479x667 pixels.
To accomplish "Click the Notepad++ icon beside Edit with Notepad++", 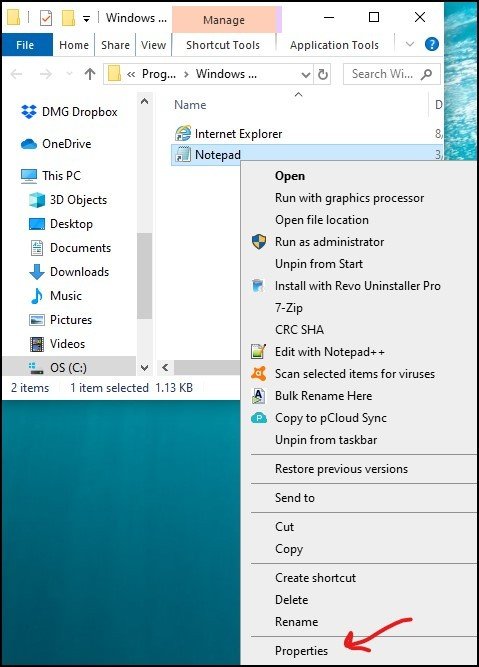I will (x=259, y=352).
